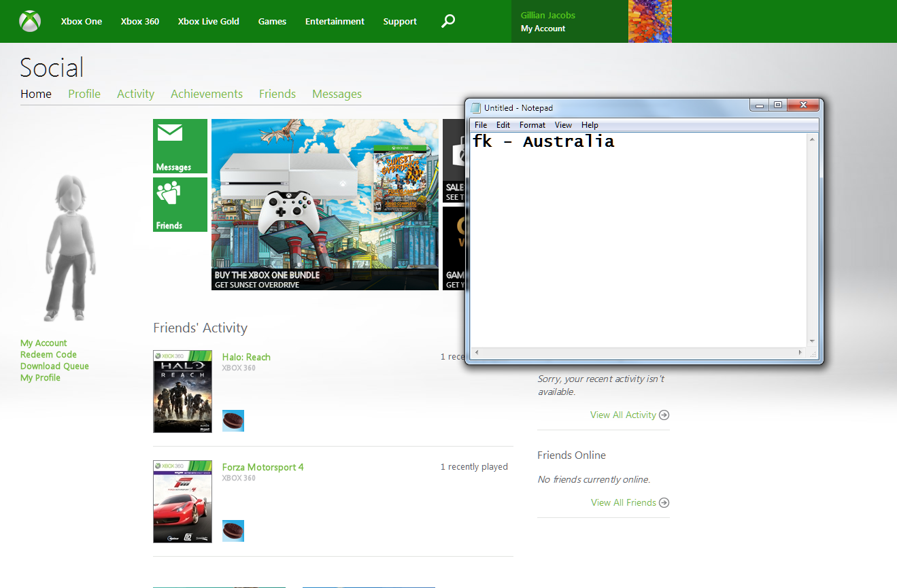
Task: Open the search magnifier icon
Action: [x=447, y=21]
